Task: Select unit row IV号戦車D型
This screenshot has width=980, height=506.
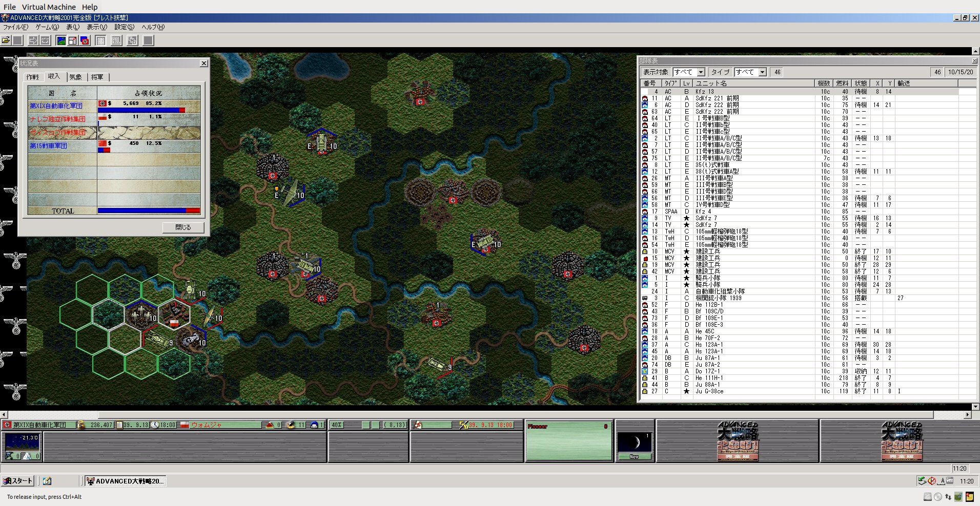Action: (x=800, y=205)
